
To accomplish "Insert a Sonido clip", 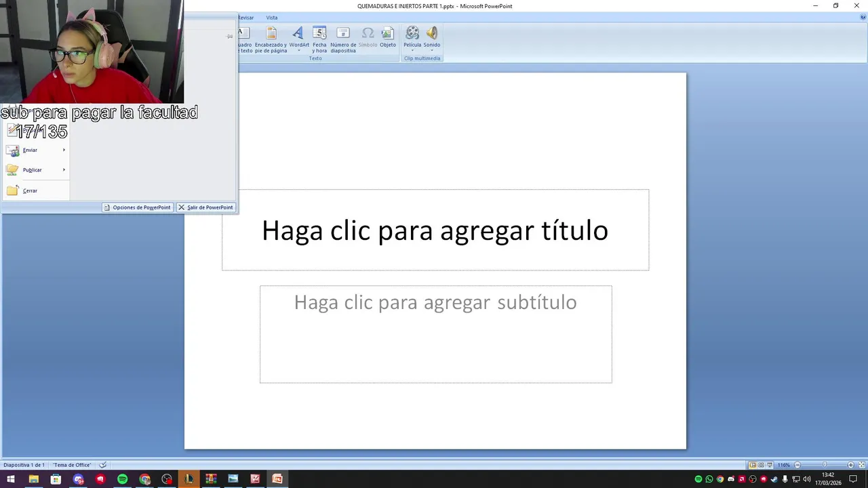I will pyautogui.click(x=432, y=37).
